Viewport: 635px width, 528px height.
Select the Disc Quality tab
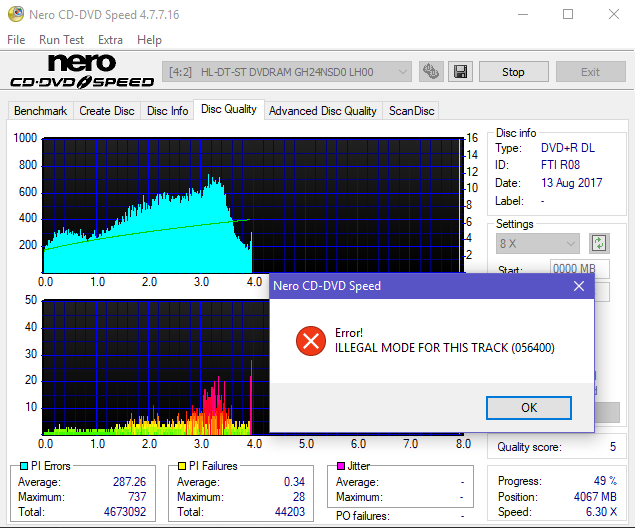(229, 109)
